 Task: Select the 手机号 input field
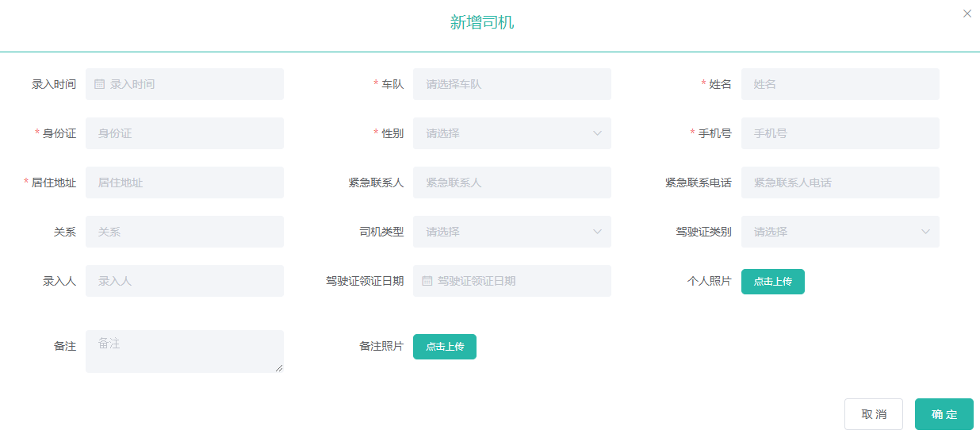click(840, 133)
